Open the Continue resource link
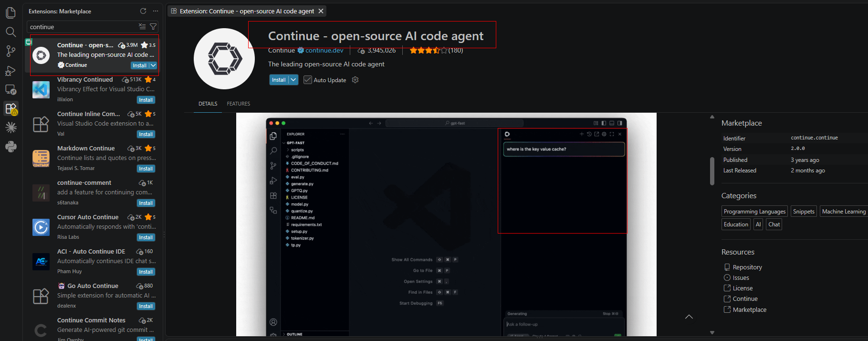Image resolution: width=868 pixels, height=341 pixels. [x=745, y=298]
